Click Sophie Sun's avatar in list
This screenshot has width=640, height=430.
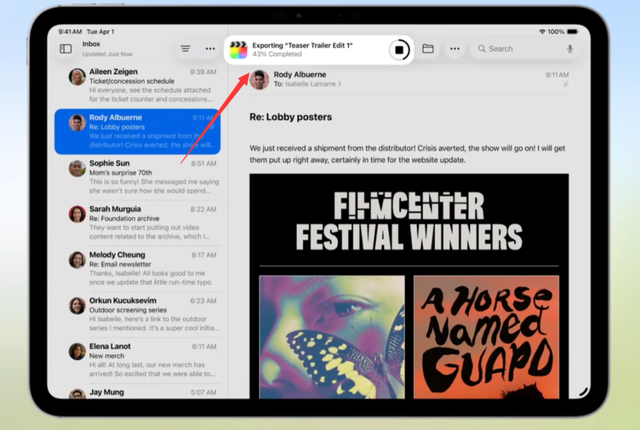coord(77,168)
